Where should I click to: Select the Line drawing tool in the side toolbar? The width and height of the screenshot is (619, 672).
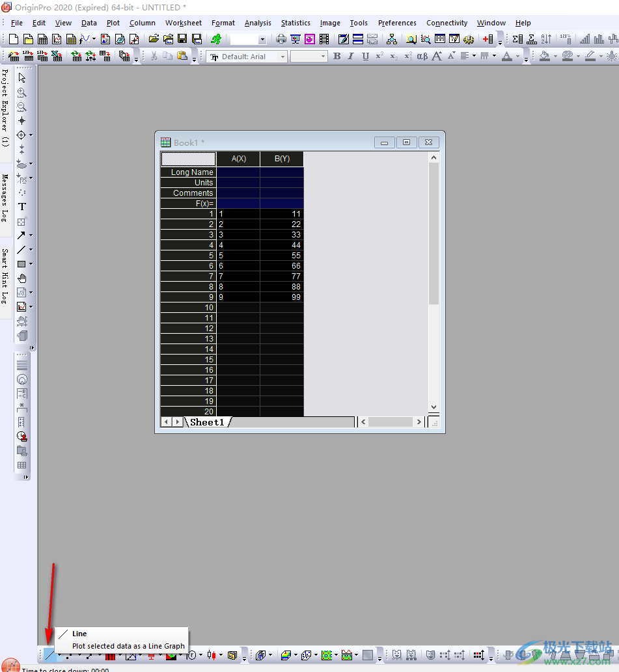(x=21, y=249)
